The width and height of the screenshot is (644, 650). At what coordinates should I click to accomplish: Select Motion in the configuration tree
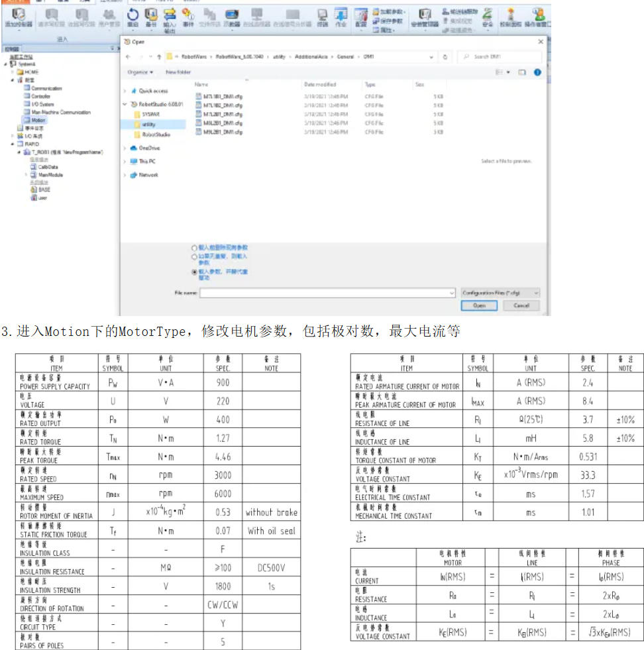point(38,121)
